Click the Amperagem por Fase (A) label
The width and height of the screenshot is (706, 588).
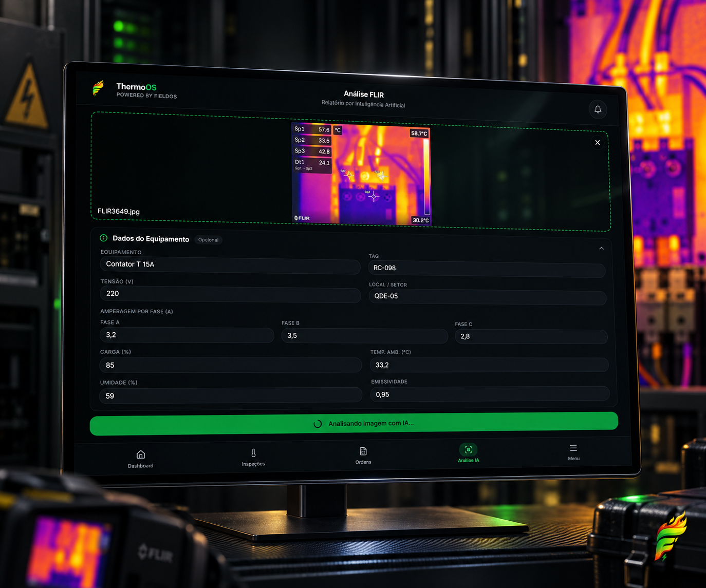(137, 312)
